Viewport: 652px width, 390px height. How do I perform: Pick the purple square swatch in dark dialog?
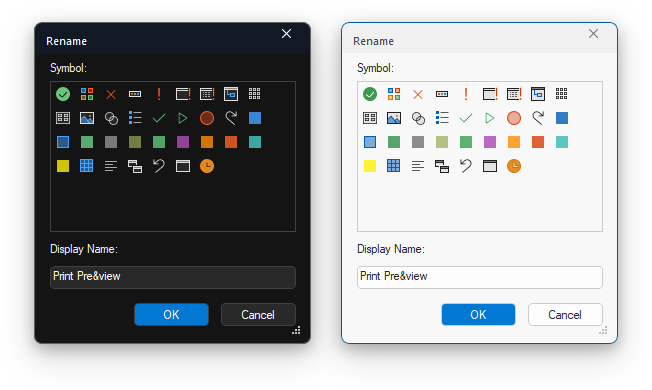(183, 142)
